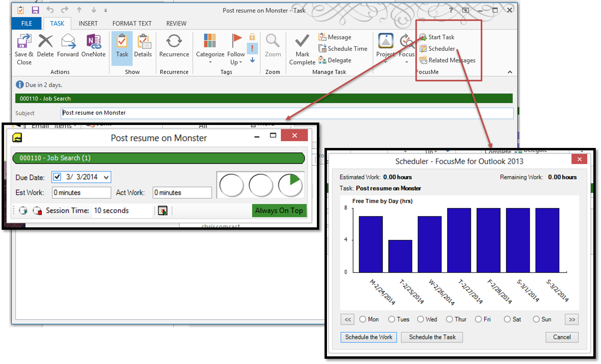Viewport: 601px width, 364px height.
Task: Set Low Importance with down arrow
Action: [252, 60]
